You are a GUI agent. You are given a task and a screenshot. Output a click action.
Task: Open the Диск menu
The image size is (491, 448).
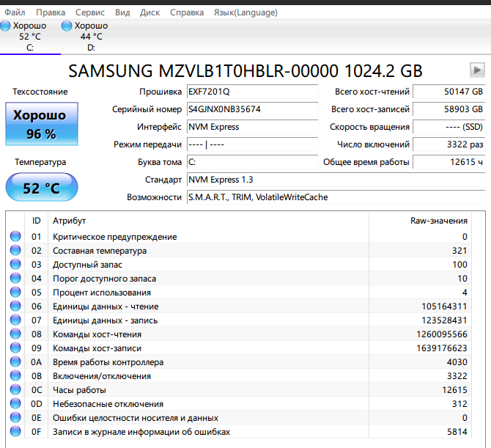(x=149, y=12)
